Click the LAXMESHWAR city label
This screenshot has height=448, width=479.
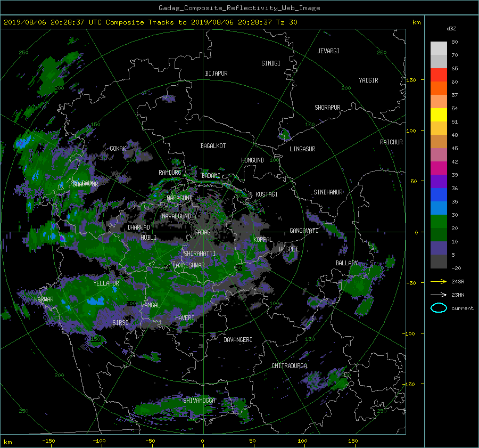tap(188, 265)
